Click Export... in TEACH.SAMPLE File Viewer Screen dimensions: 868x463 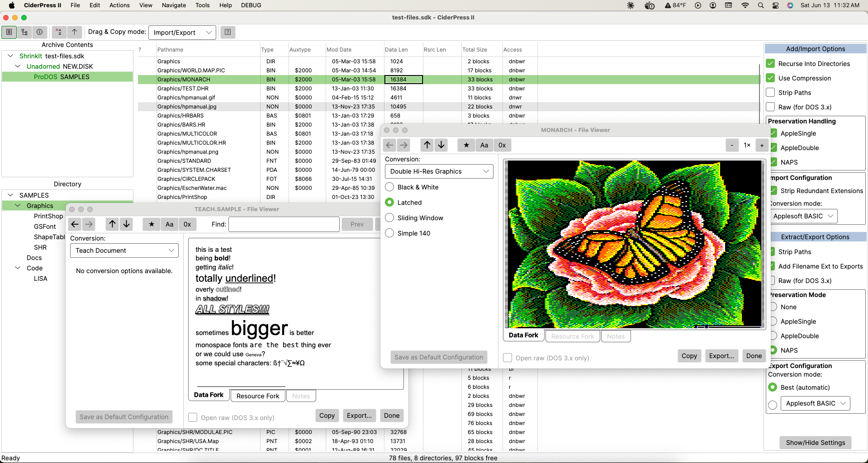pos(359,416)
